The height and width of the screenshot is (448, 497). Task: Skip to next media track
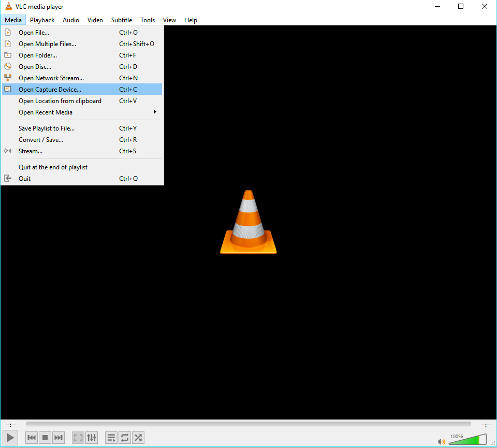coord(59,438)
